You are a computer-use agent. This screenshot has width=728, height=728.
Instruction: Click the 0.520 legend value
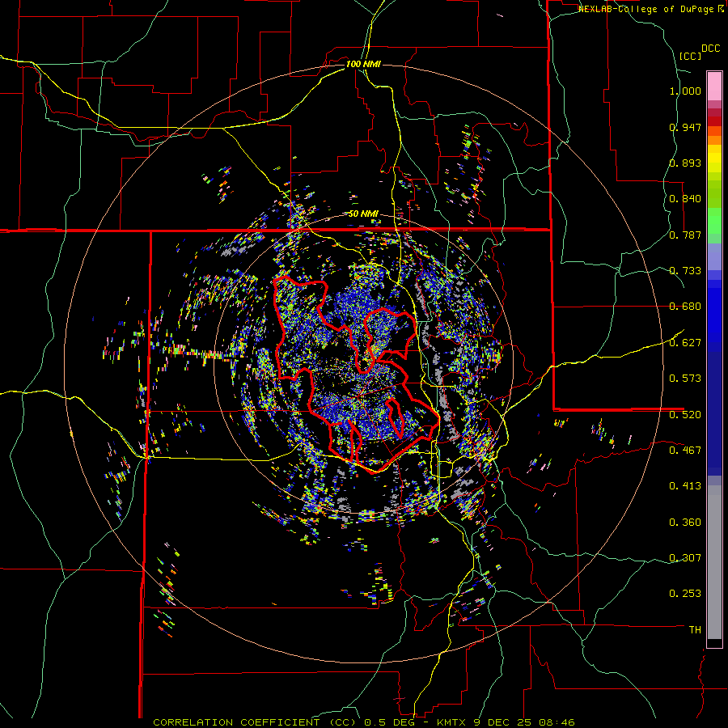tap(685, 415)
